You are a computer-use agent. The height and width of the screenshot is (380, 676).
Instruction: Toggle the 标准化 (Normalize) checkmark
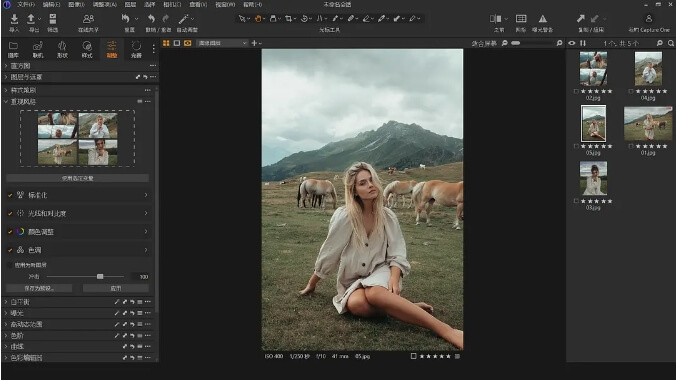point(10,195)
